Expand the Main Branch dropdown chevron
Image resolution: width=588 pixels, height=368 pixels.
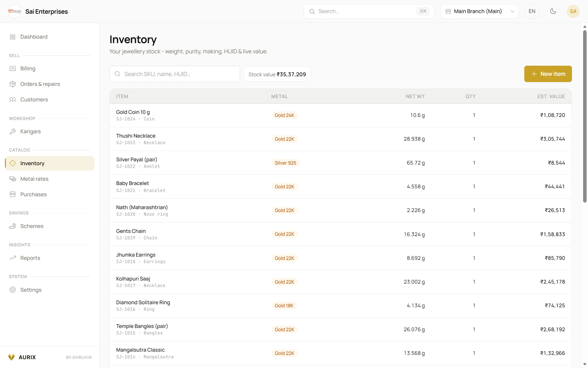coord(512,11)
